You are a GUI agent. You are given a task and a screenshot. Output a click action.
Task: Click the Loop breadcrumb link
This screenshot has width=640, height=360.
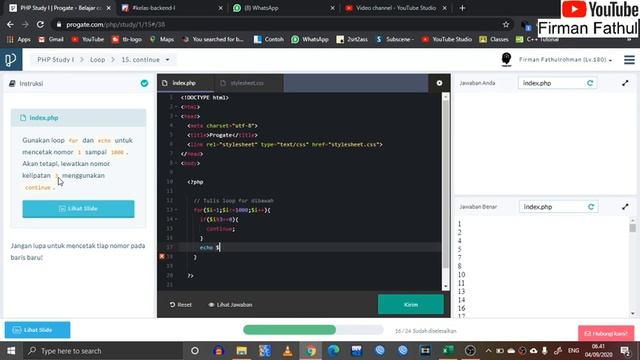pos(98,60)
